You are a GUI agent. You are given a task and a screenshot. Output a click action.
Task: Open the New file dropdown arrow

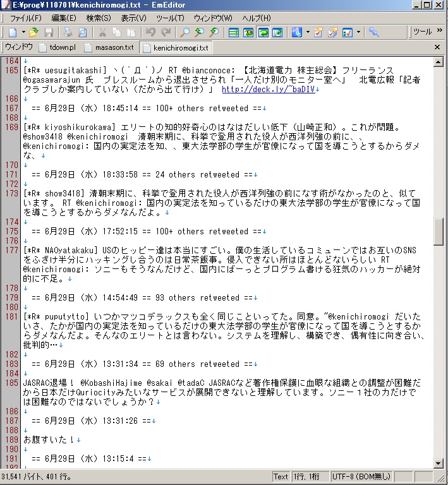(x=23, y=32)
